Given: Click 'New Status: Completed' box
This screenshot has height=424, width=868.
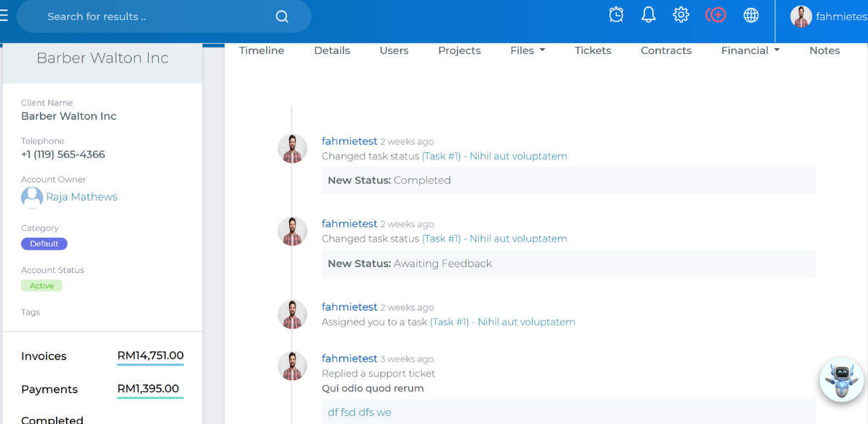Looking at the screenshot, I should 569,180.
